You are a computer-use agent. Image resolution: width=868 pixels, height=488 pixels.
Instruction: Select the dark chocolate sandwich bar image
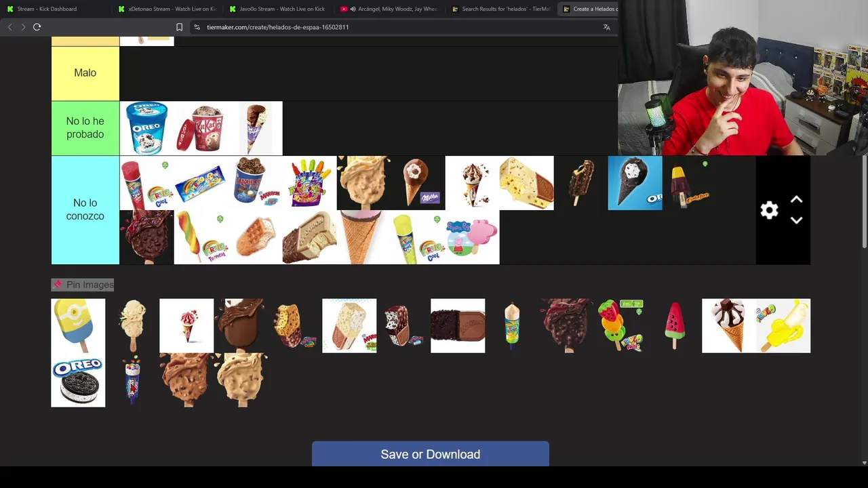point(458,325)
